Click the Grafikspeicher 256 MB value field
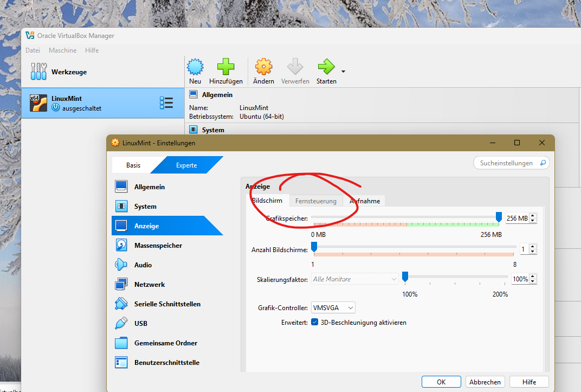The width and height of the screenshot is (581, 392). coord(517,219)
